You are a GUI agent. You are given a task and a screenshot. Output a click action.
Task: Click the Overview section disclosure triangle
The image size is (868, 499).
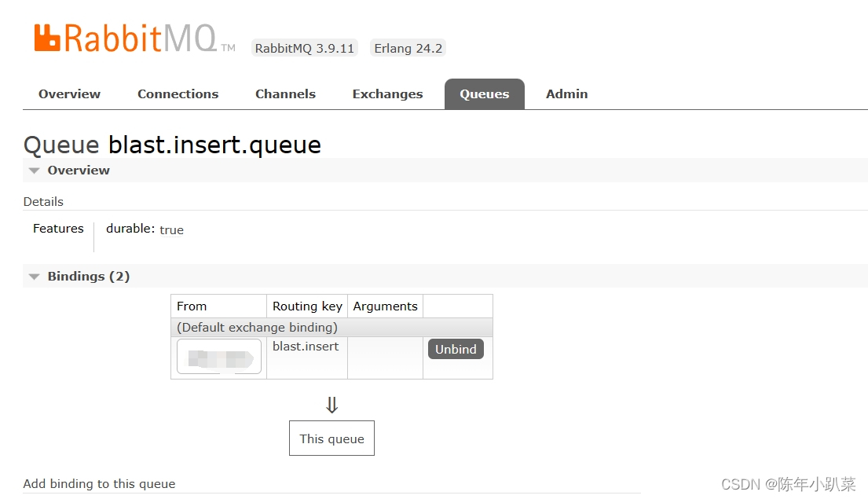[x=33, y=170]
